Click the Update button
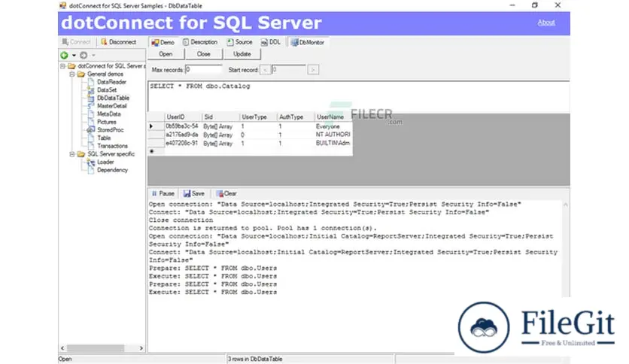The image size is (629, 364). 242,53
